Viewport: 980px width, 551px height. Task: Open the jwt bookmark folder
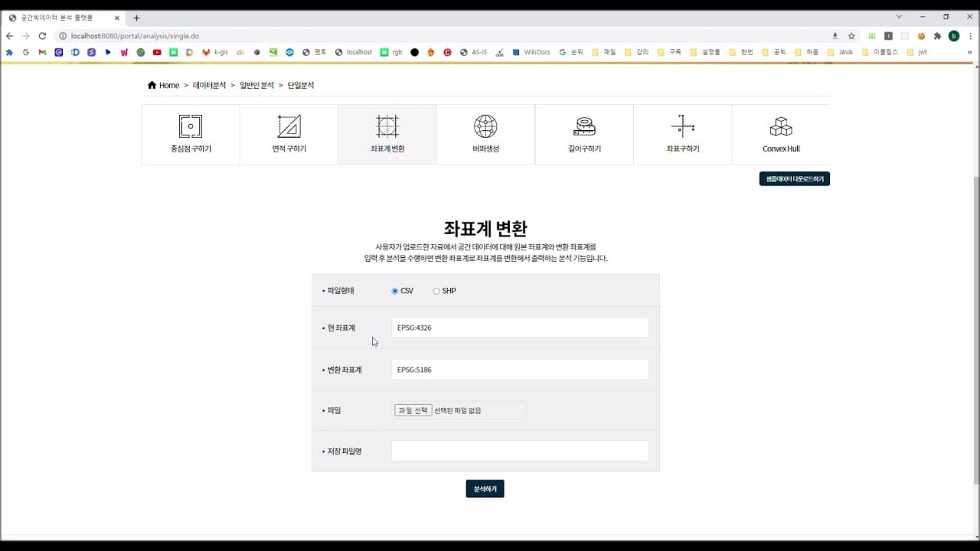click(x=917, y=52)
